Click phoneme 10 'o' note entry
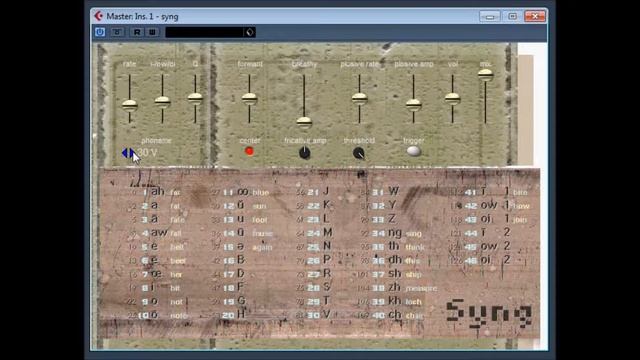640x360 pixels. point(162,315)
